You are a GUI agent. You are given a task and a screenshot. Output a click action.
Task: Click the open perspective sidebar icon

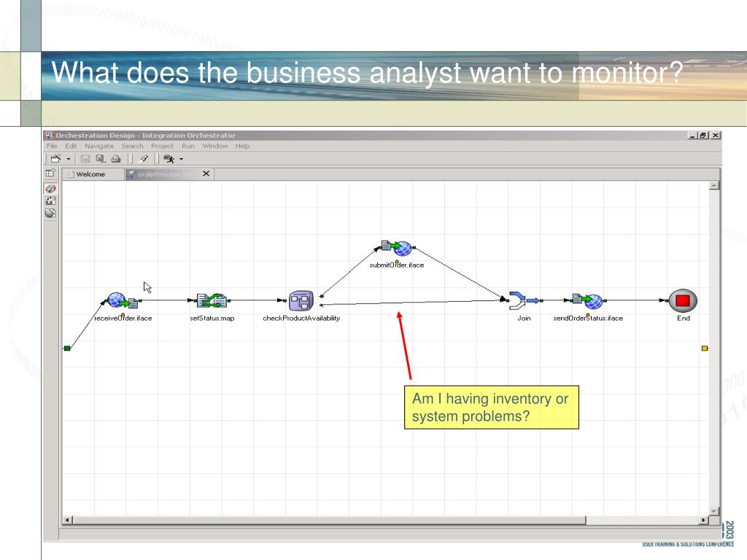[50, 173]
